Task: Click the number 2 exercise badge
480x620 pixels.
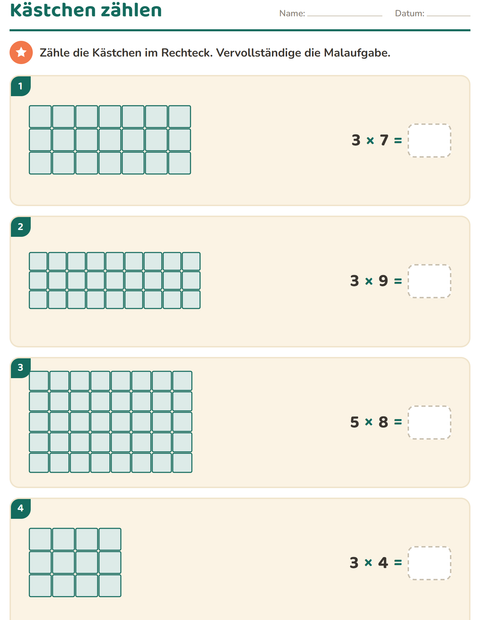Action: tap(21, 227)
